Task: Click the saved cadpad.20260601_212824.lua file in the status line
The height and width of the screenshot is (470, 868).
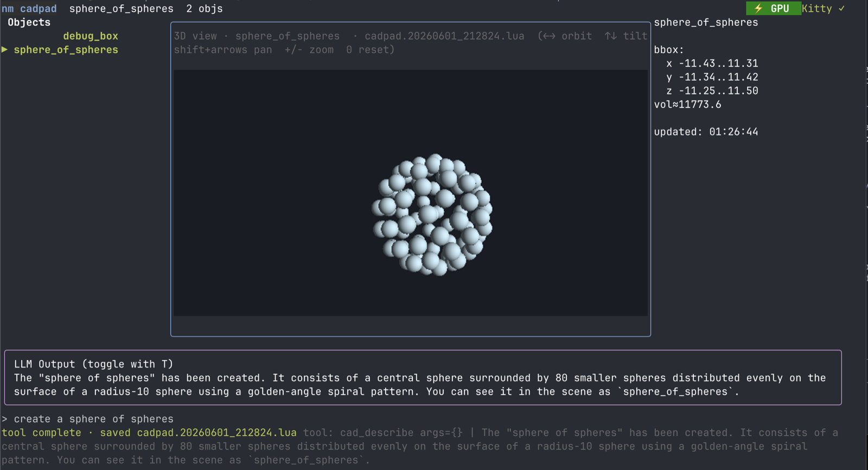Action: click(x=216, y=433)
